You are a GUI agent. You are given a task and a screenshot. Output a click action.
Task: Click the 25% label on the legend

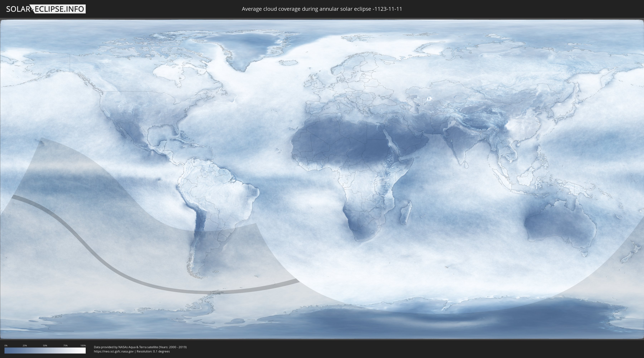25,345
